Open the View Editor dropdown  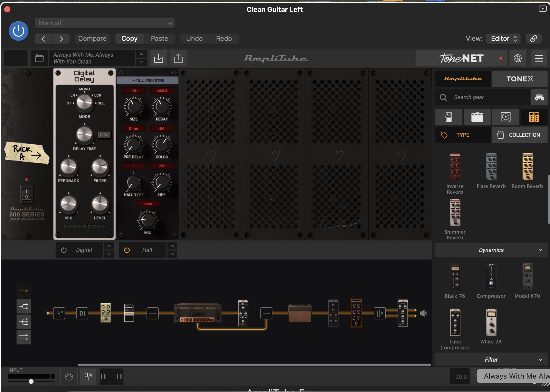[503, 38]
